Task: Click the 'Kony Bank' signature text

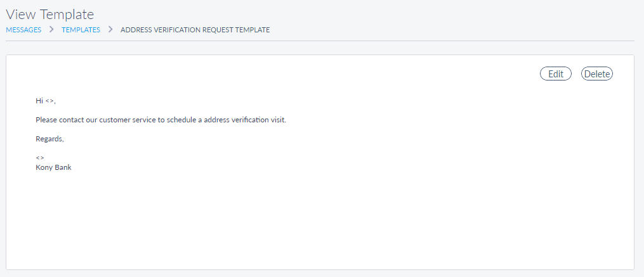Action: [53, 167]
